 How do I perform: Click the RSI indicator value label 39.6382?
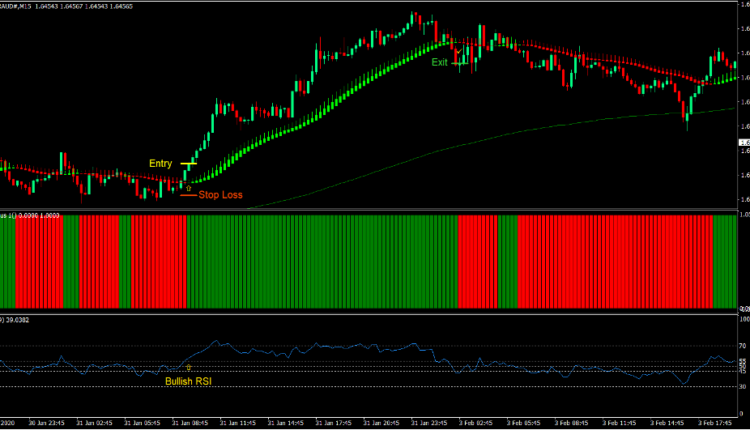coord(17,319)
